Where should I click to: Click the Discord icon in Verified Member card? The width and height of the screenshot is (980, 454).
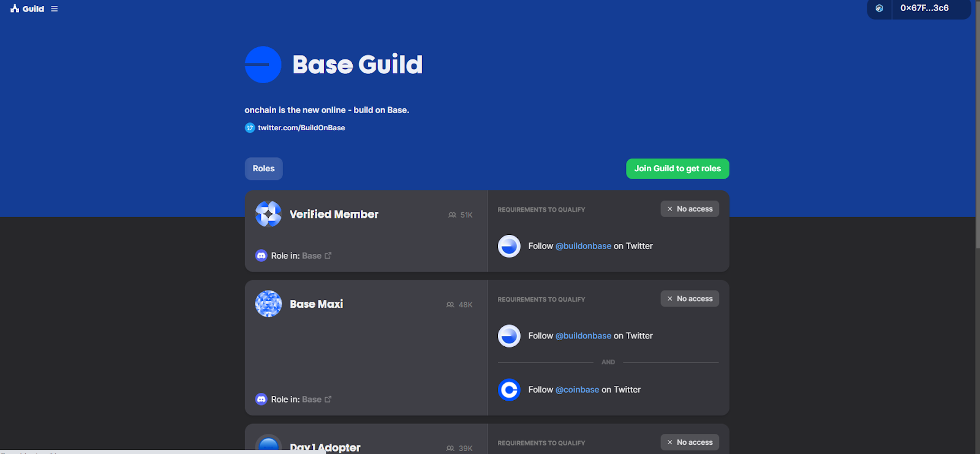261,256
